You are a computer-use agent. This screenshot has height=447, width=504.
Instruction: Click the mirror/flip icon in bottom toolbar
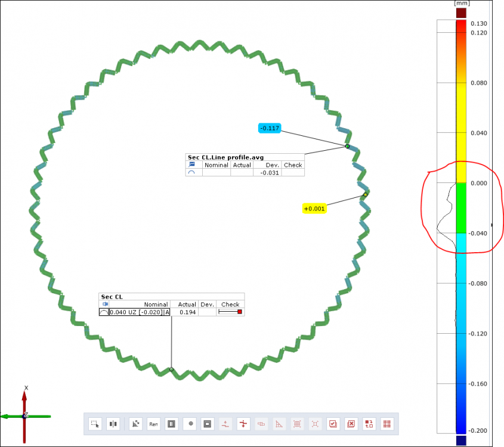pos(113,424)
